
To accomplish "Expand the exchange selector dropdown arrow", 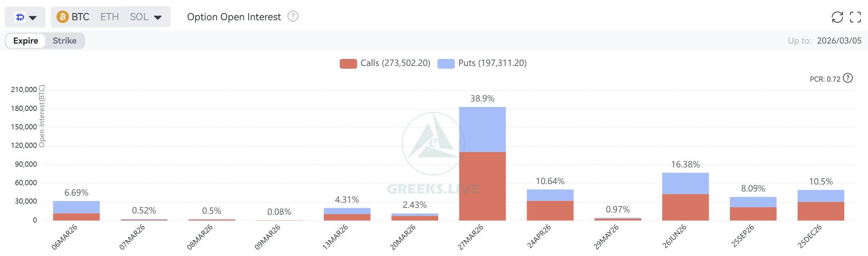I will (x=33, y=17).
